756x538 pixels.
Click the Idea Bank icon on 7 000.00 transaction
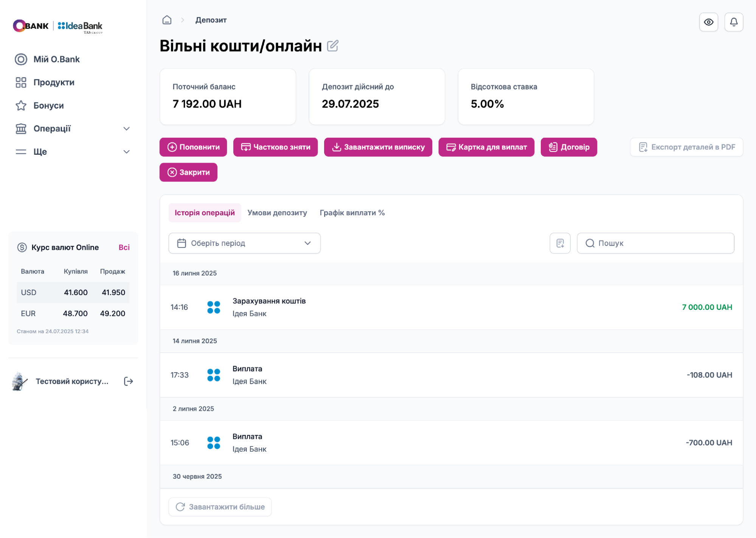(x=214, y=307)
